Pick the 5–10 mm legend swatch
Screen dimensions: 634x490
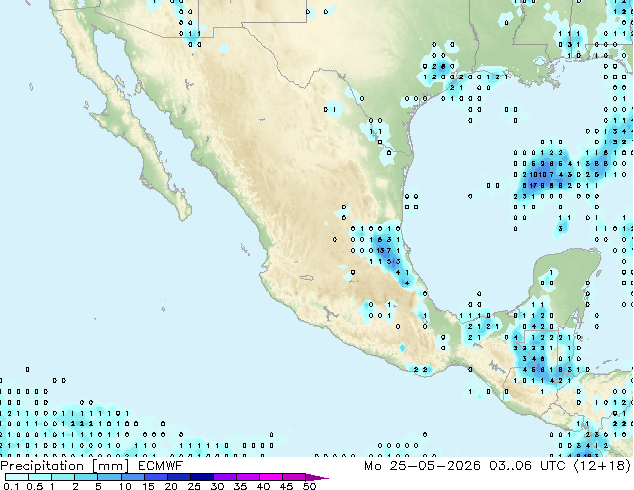[x=109, y=477]
